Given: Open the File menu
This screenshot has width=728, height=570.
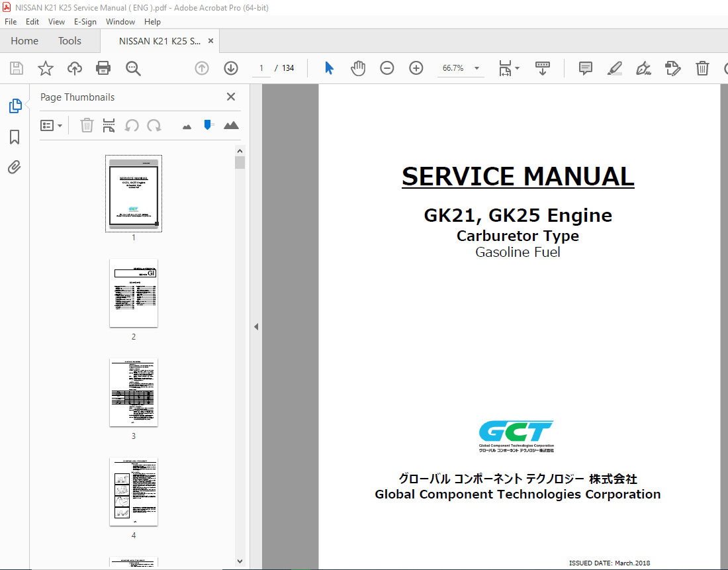Looking at the screenshot, I should pyautogui.click(x=10, y=22).
